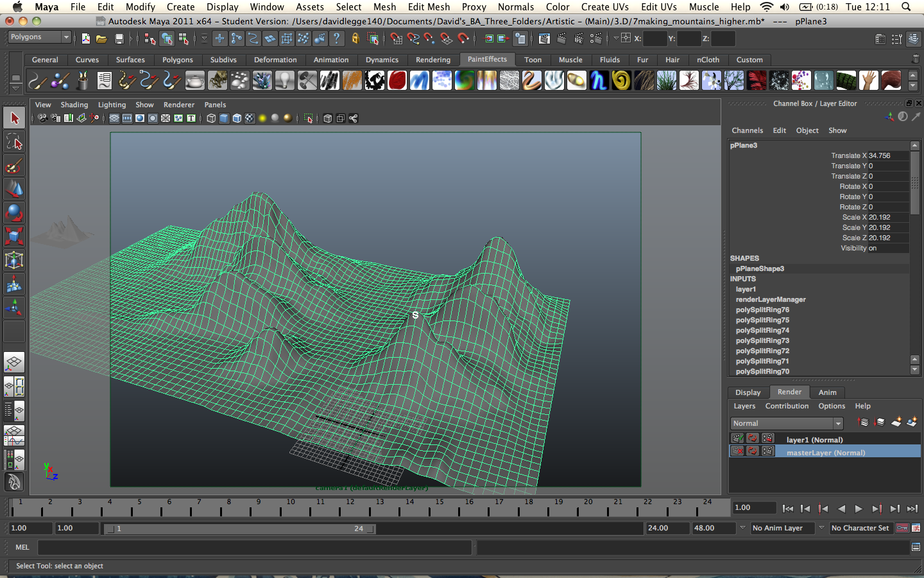This screenshot has height=578, width=924.
Task: Toggle textured display checker icon
Action: tap(250, 118)
